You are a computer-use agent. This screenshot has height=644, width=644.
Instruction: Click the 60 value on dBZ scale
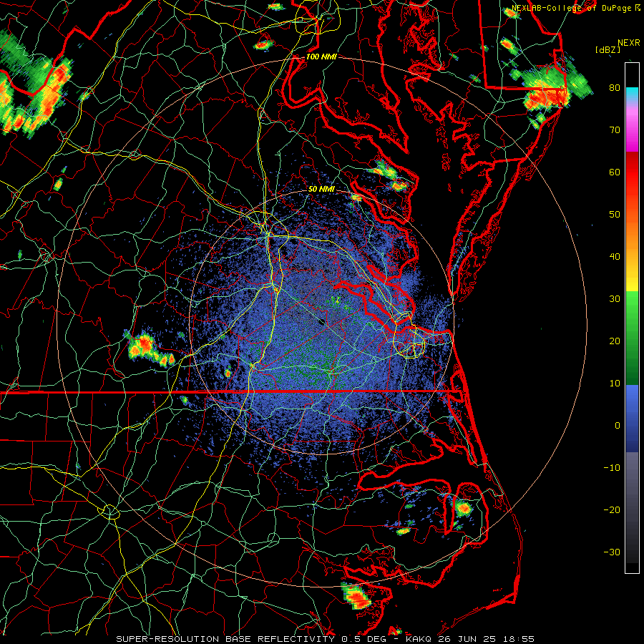tap(615, 172)
